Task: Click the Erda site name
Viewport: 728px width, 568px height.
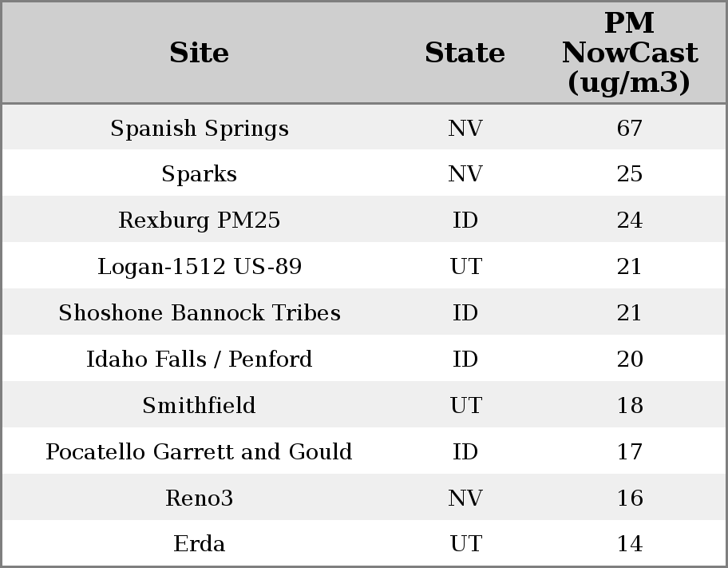Action: click(x=199, y=544)
